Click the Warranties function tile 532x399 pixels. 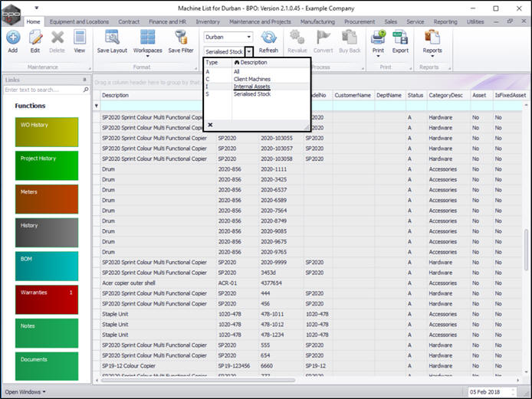pos(46,299)
